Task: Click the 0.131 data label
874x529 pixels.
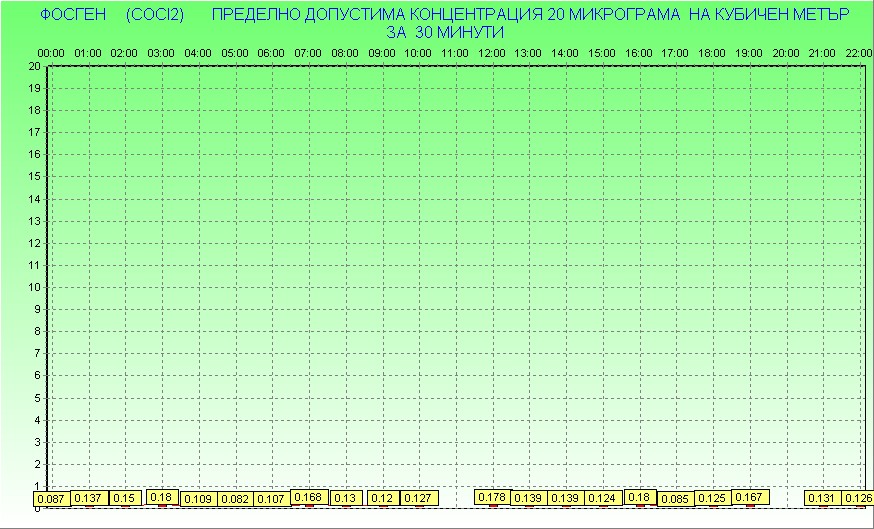Action: pos(822,498)
